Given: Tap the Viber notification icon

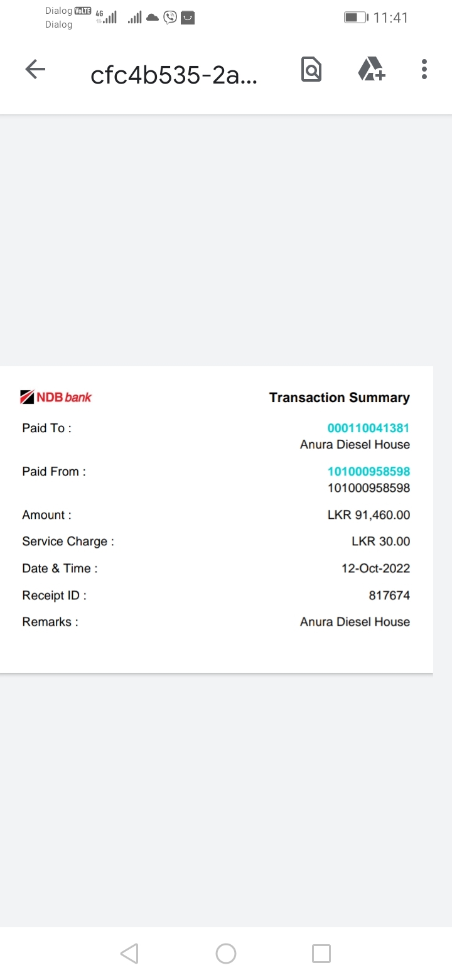Looking at the screenshot, I should pos(170,18).
